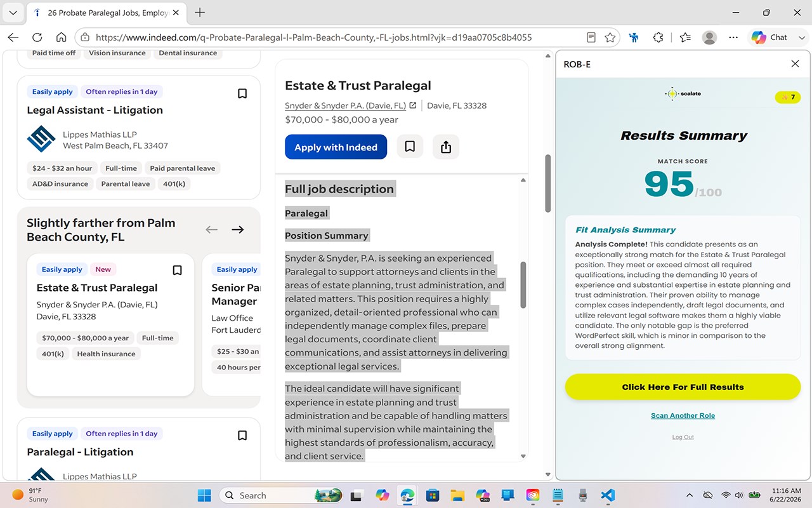The image size is (812, 508).
Task: Reload the Indeed page
Action: coord(37,37)
